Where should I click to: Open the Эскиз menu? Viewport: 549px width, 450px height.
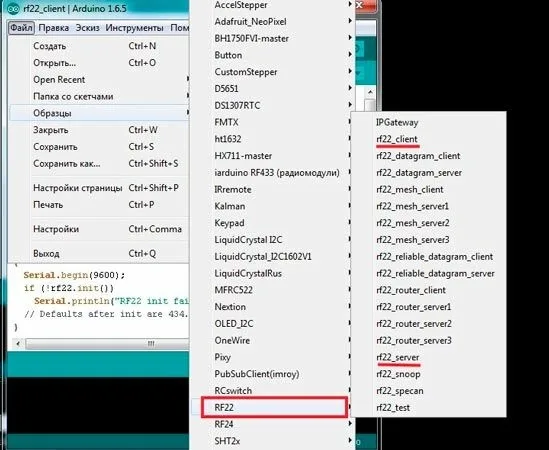(88, 28)
